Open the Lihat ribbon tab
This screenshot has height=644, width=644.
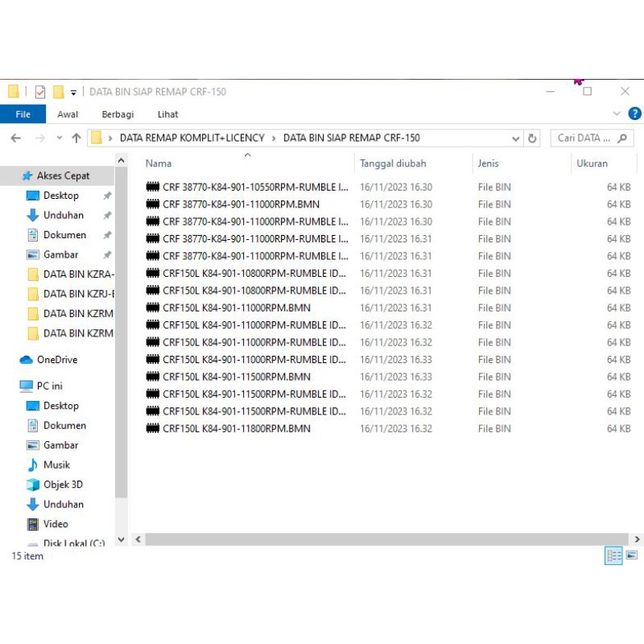[x=167, y=114]
